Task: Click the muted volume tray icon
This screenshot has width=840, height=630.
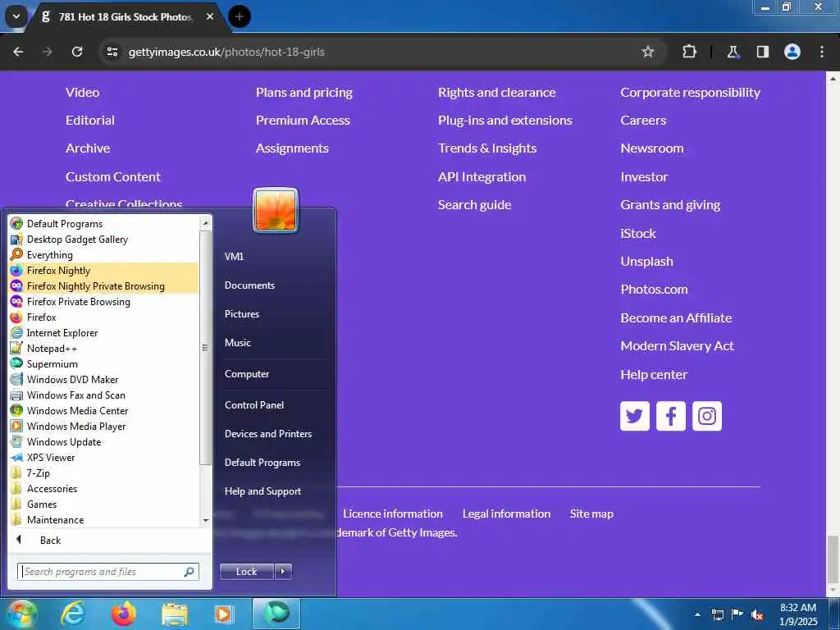Action: click(x=757, y=614)
